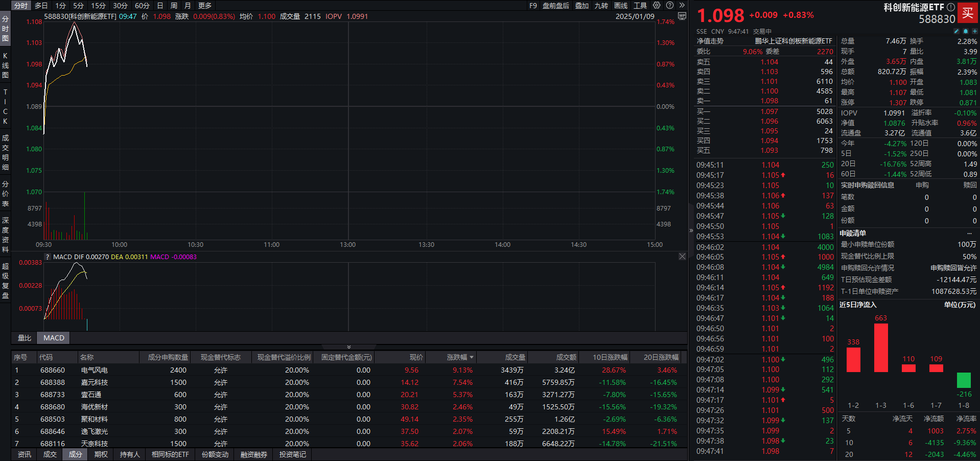Open MACD indicator help question mark

pyautogui.click(x=48, y=257)
